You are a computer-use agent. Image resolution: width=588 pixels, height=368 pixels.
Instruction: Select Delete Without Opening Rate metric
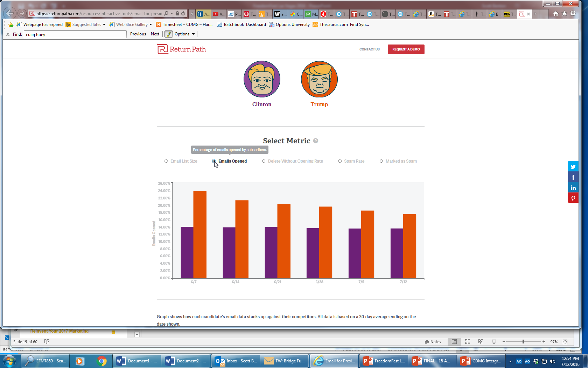tap(264, 161)
